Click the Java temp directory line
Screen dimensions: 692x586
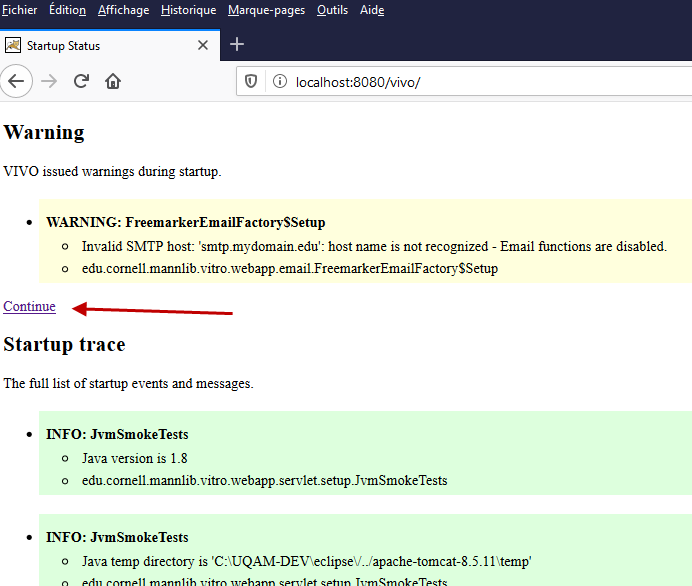pos(307,561)
